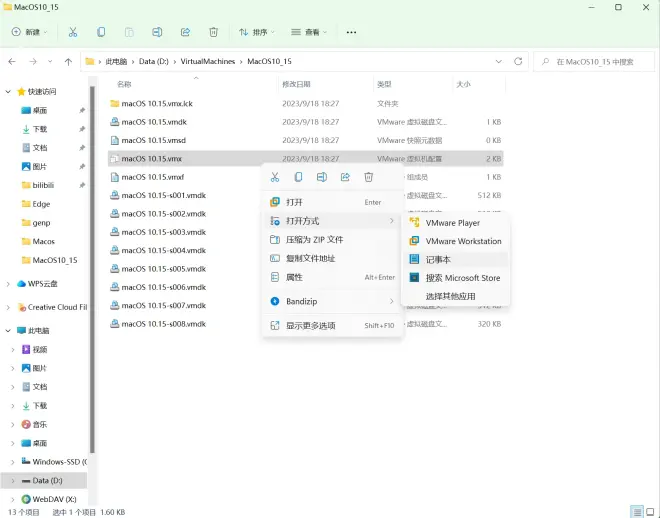The height and width of the screenshot is (518, 660).
Task: Expand the Bandizip submenu arrow
Action: pos(391,301)
